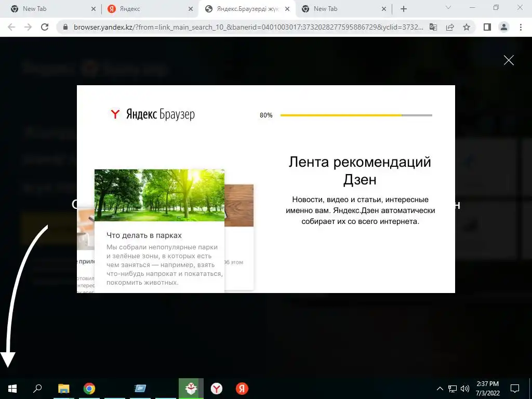Open Windows taskbar search
Image resolution: width=532 pixels, height=399 pixels.
tap(37, 389)
